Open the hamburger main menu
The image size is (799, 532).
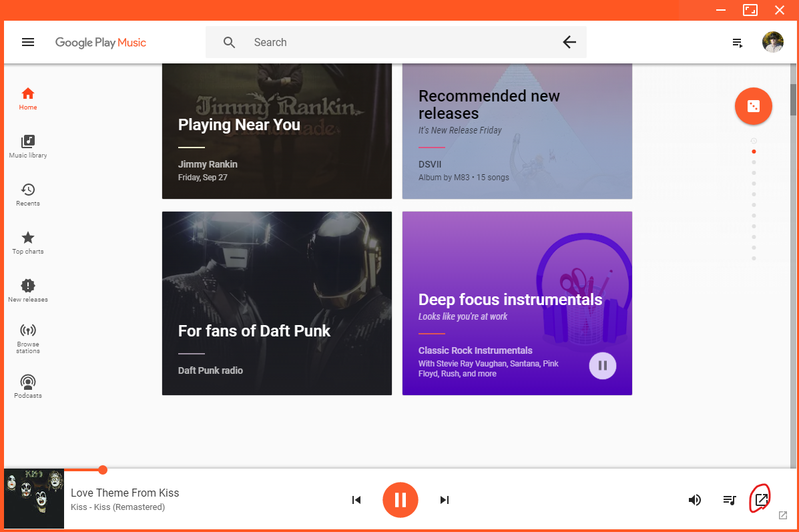click(28, 42)
